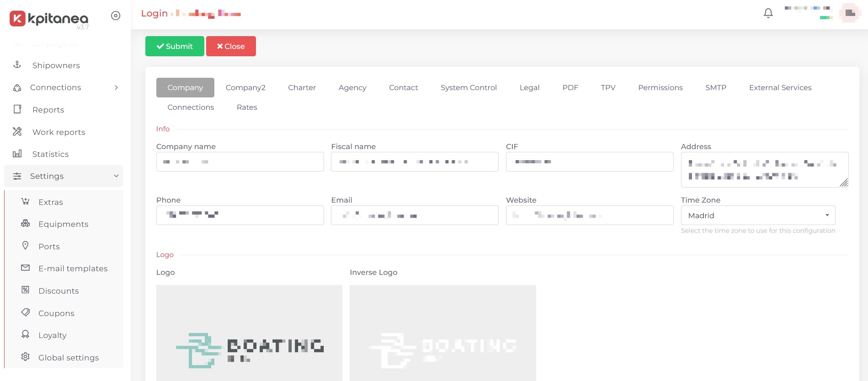The image size is (868, 381).
Task: Focus the Phone input field
Action: (x=240, y=215)
